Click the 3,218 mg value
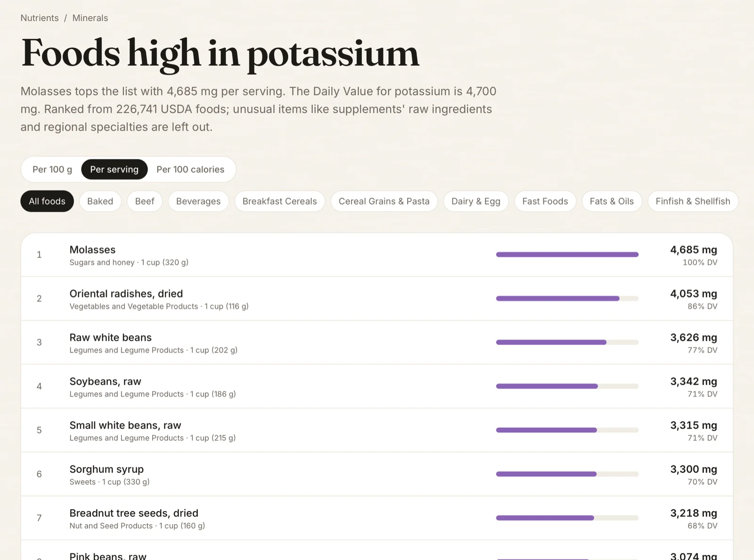 click(694, 513)
